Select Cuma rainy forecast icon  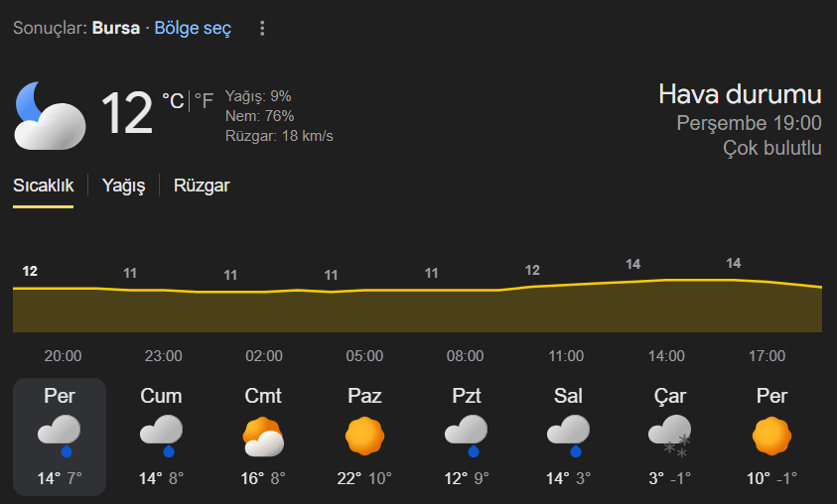point(161,434)
